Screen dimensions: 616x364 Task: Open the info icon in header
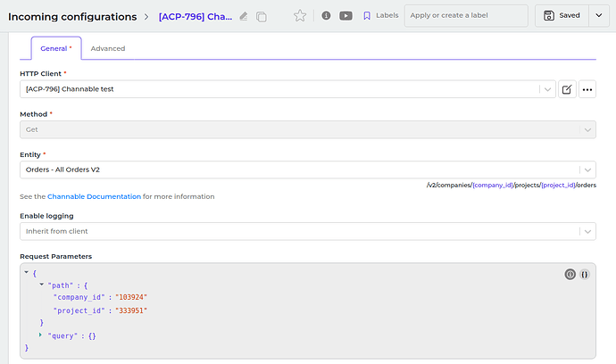(x=326, y=15)
